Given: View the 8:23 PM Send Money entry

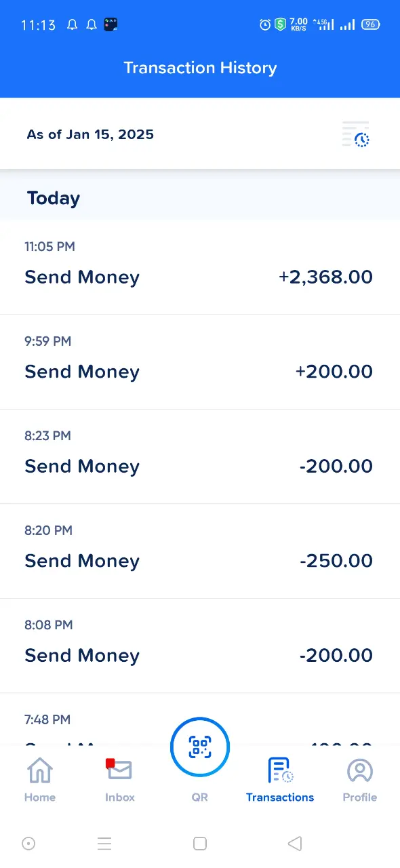Looking at the screenshot, I should click(200, 456).
